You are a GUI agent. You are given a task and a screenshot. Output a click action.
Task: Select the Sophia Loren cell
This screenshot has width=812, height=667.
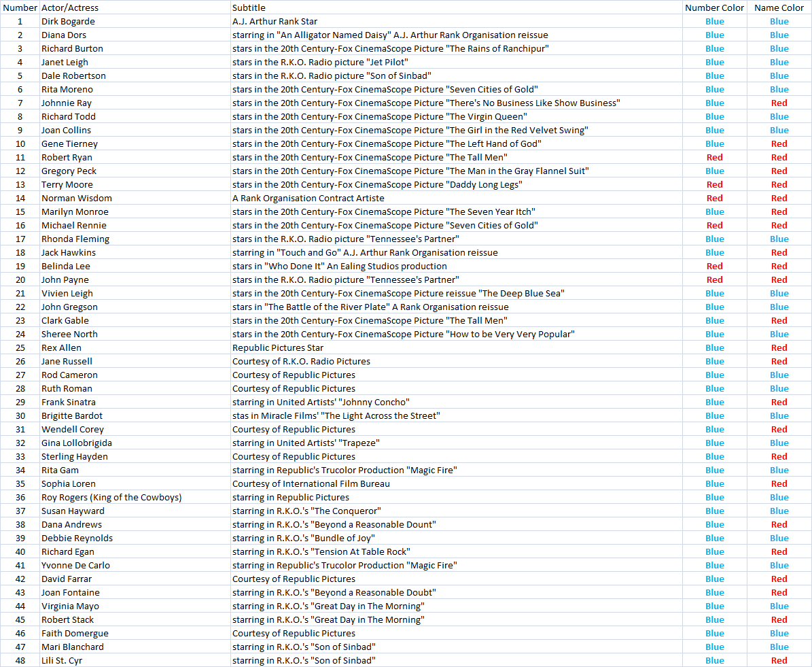point(135,483)
